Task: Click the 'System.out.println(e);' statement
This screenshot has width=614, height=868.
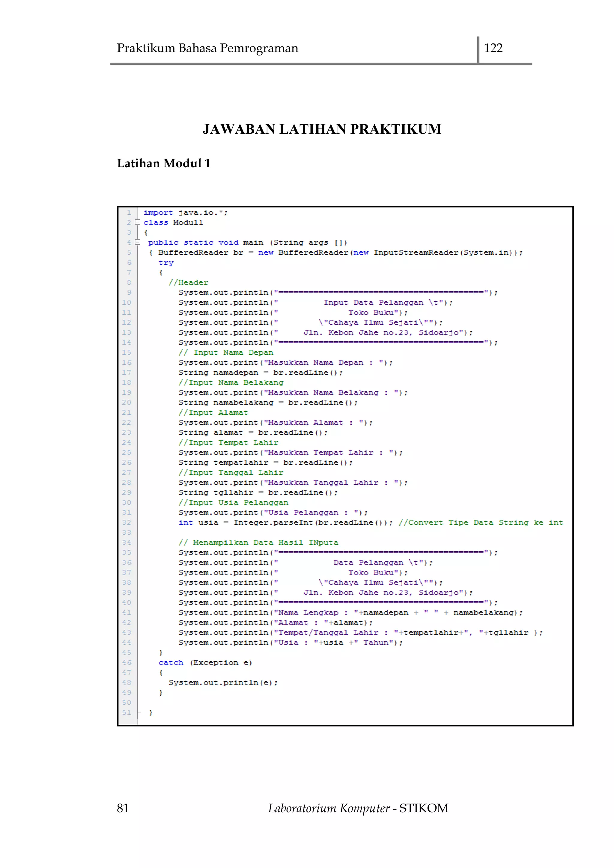Action: click(x=223, y=683)
